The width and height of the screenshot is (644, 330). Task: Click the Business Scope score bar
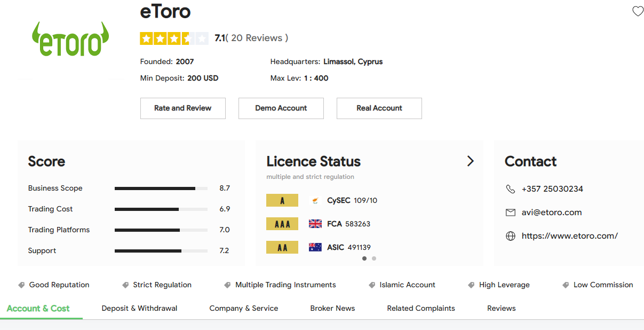(161, 188)
